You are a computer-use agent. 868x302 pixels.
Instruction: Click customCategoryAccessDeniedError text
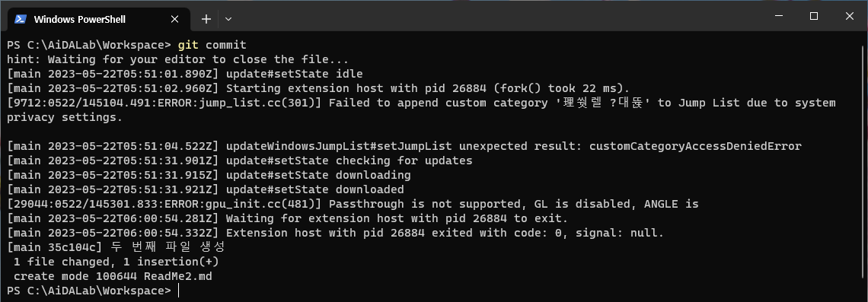[x=695, y=146]
